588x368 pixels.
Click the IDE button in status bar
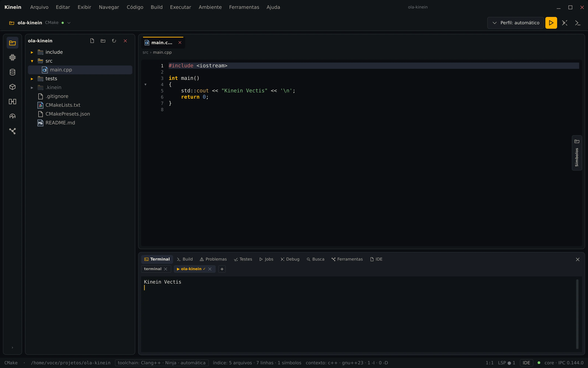tap(526, 363)
